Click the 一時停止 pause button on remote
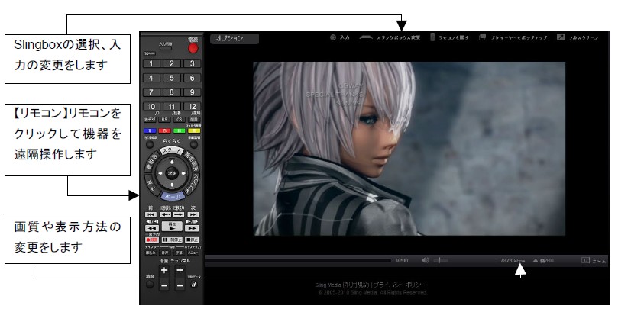This screenshot has width=644, height=309. pyautogui.click(x=172, y=240)
